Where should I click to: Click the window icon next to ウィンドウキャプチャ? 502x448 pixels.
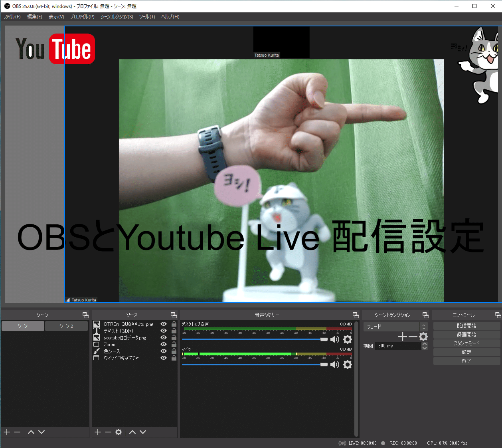point(97,358)
